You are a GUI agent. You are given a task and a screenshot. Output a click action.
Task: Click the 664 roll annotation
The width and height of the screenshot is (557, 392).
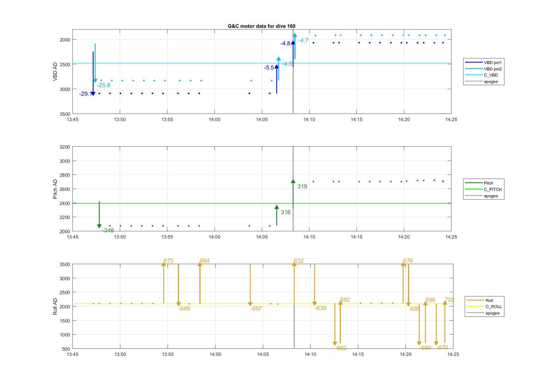coord(204,261)
